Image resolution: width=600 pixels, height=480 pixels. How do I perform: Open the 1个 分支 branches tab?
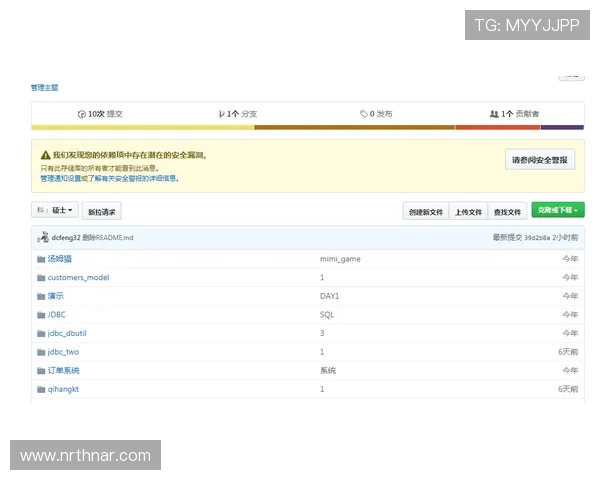pyautogui.click(x=238, y=114)
